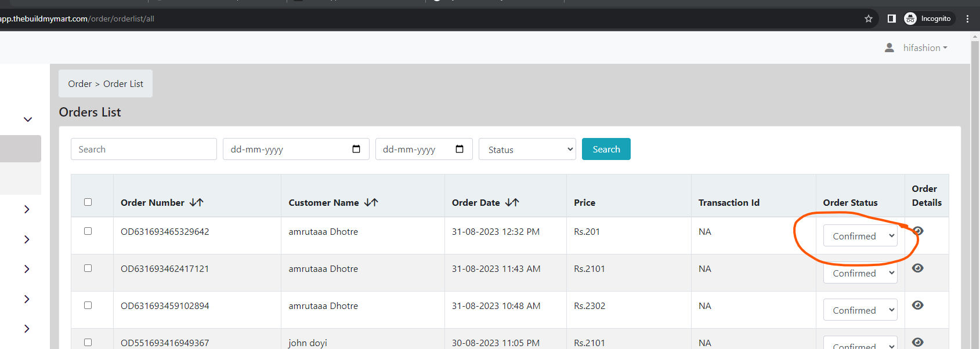View details of order OD631693462417121

tap(918, 268)
